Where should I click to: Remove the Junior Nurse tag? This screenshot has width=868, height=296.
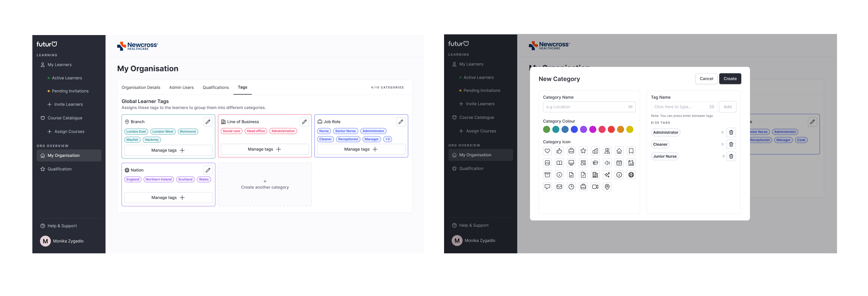[731, 156]
